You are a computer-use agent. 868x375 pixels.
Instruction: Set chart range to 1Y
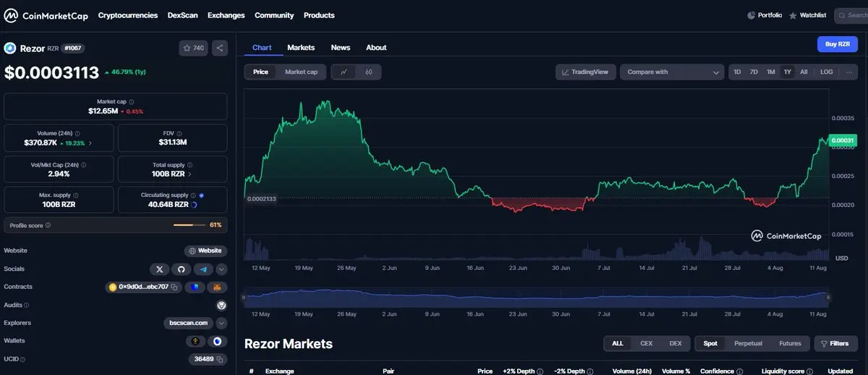pyautogui.click(x=787, y=72)
